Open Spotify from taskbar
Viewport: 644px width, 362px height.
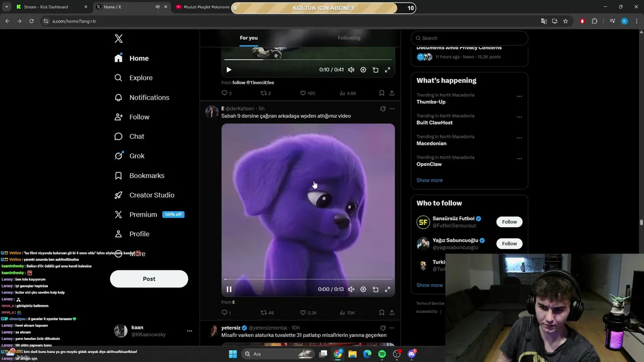point(382,354)
